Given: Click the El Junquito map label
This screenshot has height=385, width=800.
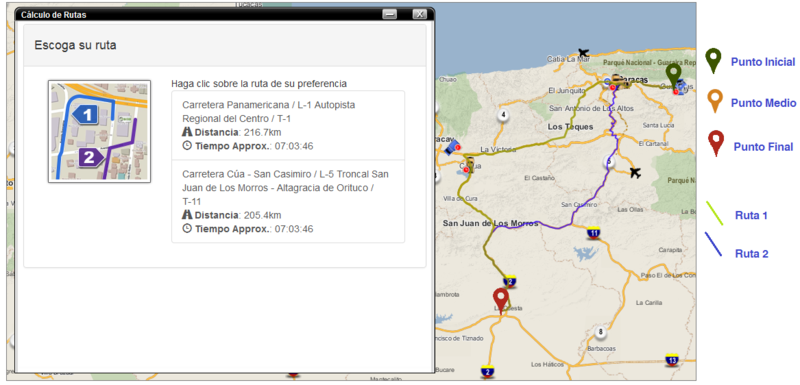Looking at the screenshot, I should pyautogui.click(x=566, y=91).
